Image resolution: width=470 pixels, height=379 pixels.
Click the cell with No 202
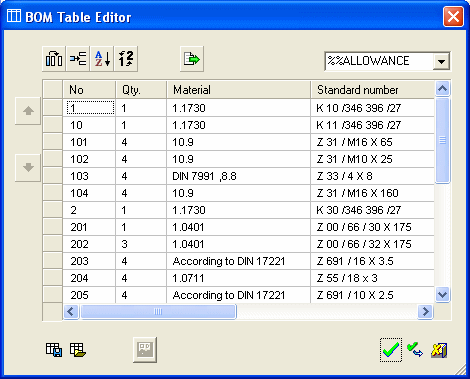(x=89, y=244)
